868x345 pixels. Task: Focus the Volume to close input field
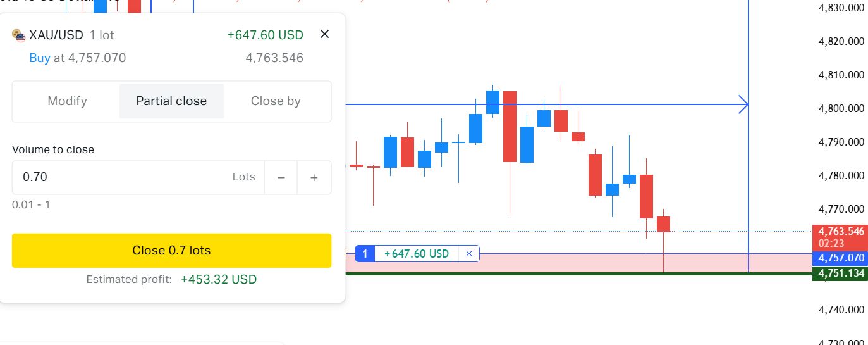120,177
